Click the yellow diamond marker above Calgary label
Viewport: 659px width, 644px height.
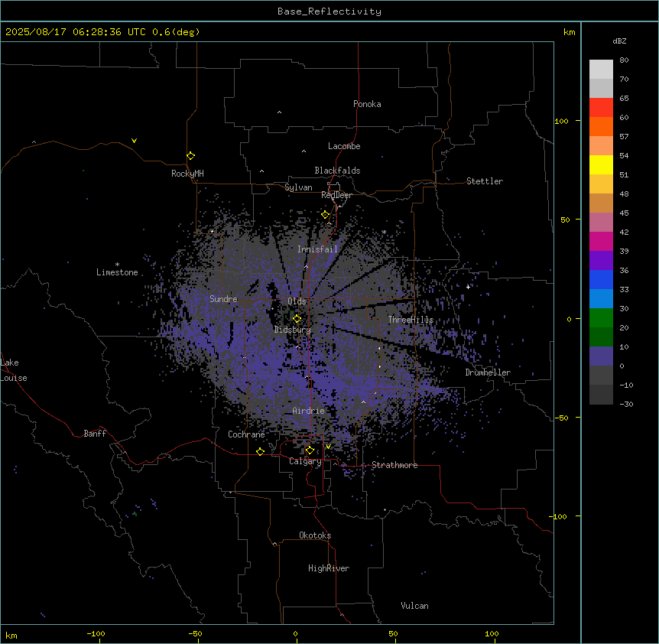pyautogui.click(x=310, y=450)
